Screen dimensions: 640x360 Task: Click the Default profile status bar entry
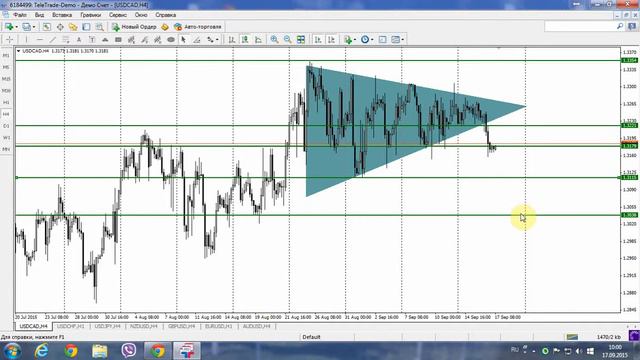point(311,337)
